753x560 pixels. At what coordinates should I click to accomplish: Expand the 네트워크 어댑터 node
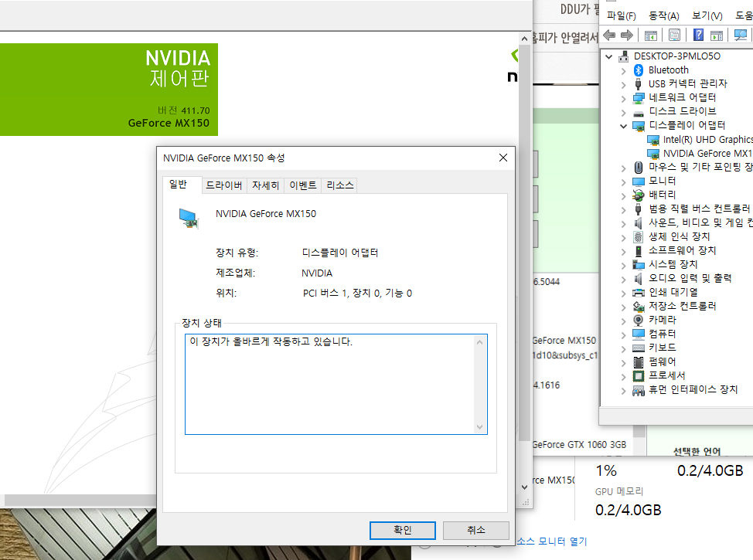click(623, 98)
